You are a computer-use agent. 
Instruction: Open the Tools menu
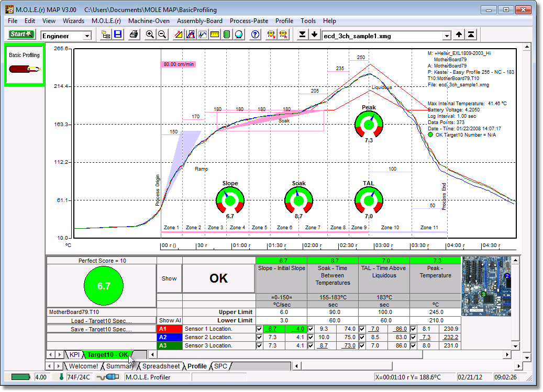308,21
